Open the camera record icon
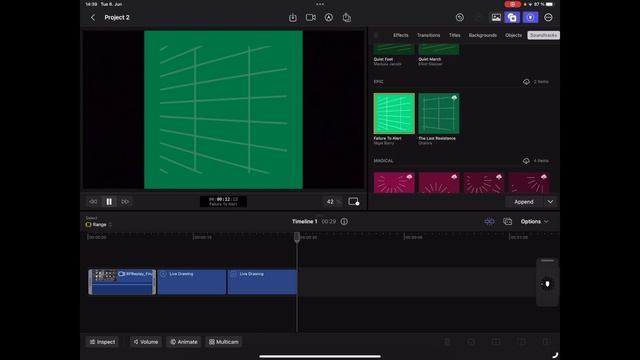The image size is (640, 360). tap(311, 18)
